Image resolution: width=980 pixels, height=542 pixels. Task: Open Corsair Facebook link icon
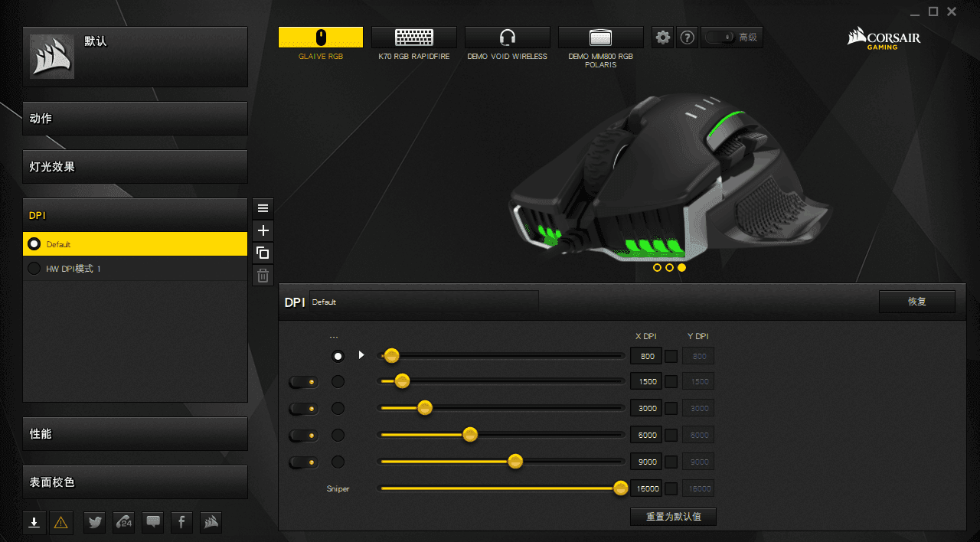tap(181, 522)
